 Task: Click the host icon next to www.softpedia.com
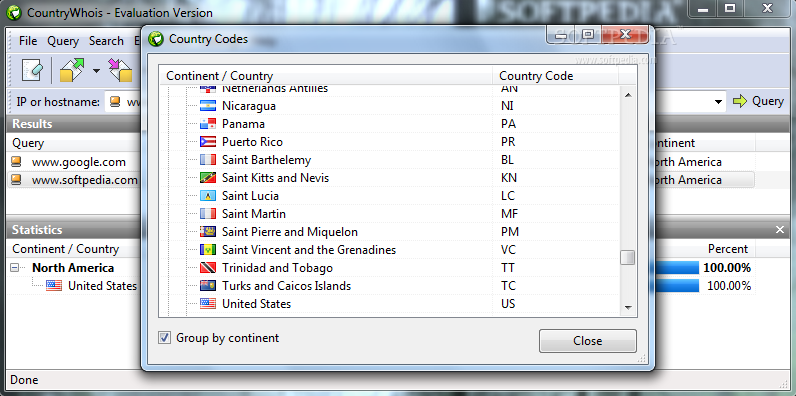[17, 180]
